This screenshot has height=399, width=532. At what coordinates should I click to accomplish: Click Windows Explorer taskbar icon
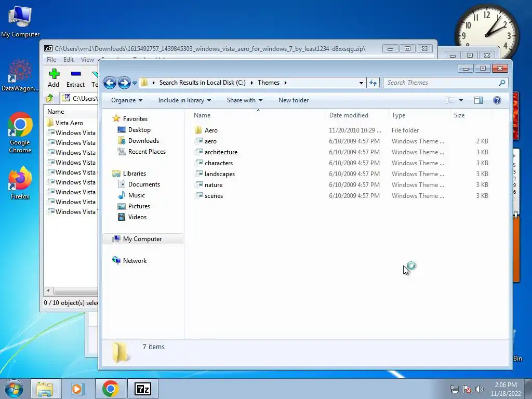(45, 389)
